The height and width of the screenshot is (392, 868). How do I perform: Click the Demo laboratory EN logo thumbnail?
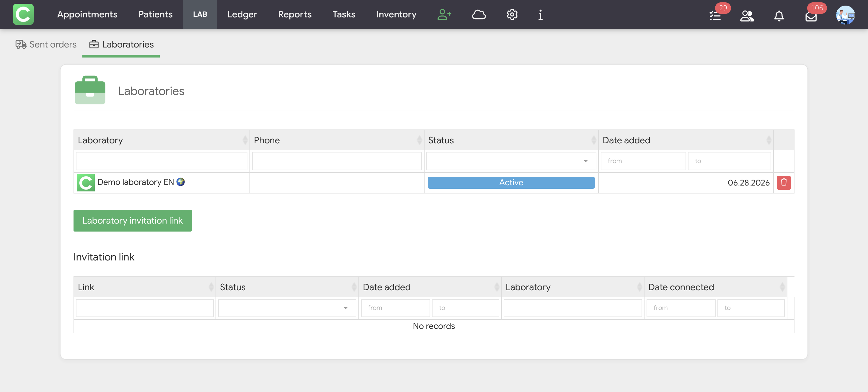pyautogui.click(x=86, y=183)
